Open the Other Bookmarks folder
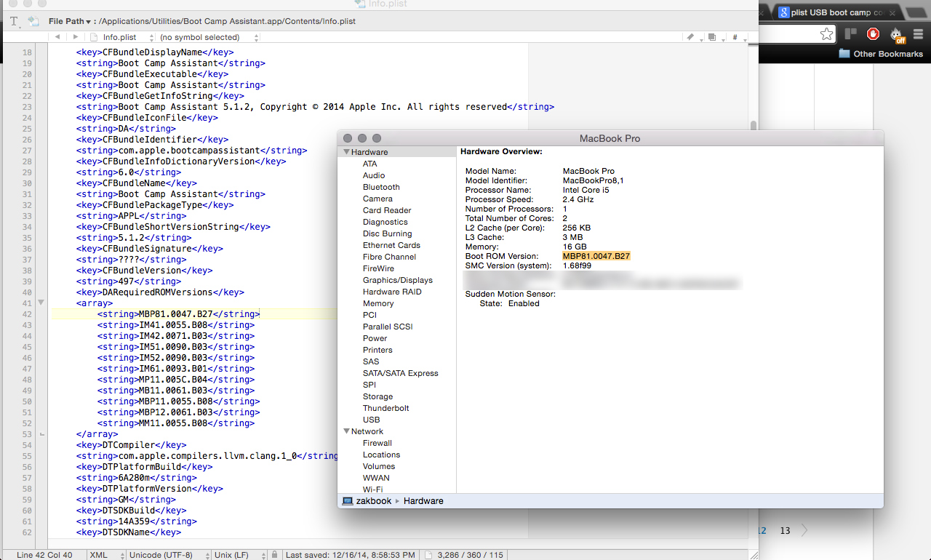 [881, 53]
